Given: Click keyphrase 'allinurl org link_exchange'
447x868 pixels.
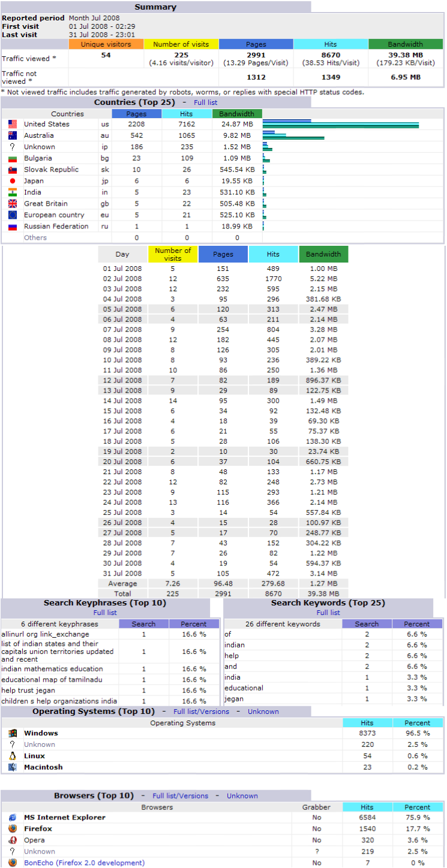Looking at the screenshot, I should [x=45, y=634].
